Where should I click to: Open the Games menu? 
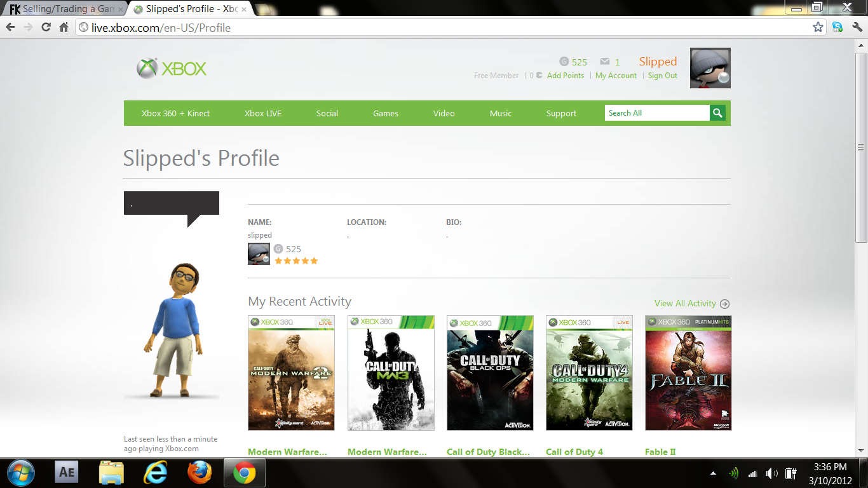(386, 113)
